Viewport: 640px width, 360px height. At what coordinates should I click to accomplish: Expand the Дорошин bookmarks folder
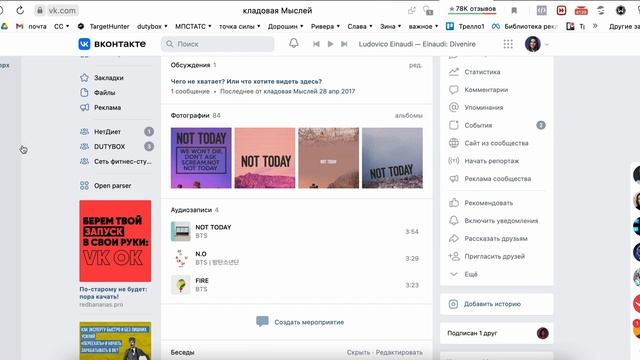(285, 26)
